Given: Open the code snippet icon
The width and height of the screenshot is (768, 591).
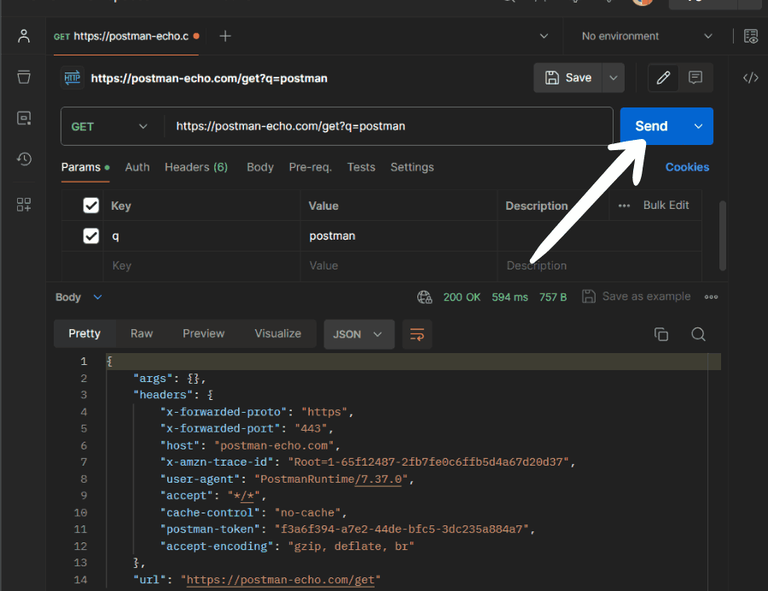Looking at the screenshot, I should (x=750, y=78).
